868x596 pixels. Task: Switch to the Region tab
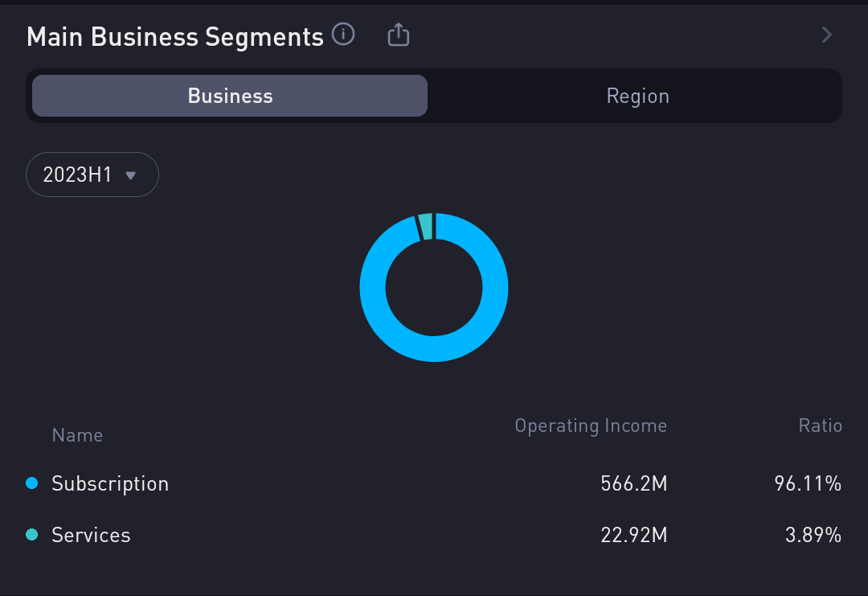coord(637,97)
